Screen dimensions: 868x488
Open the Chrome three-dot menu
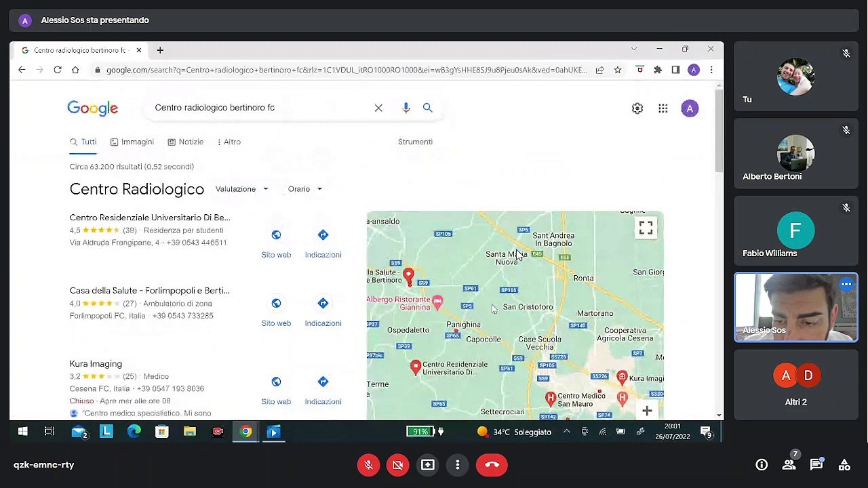[x=711, y=70]
